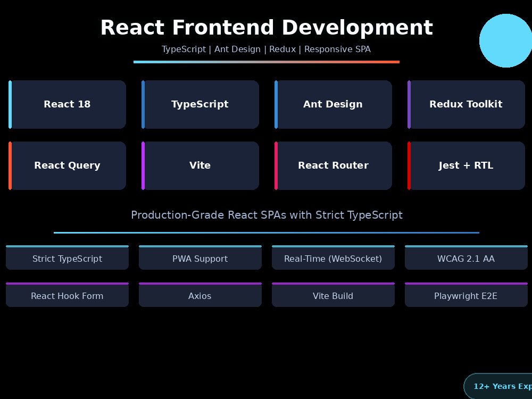Viewport: 532px width, 399px height.
Task: Click the Production-Grade React SPAs heading
Action: coord(267,215)
